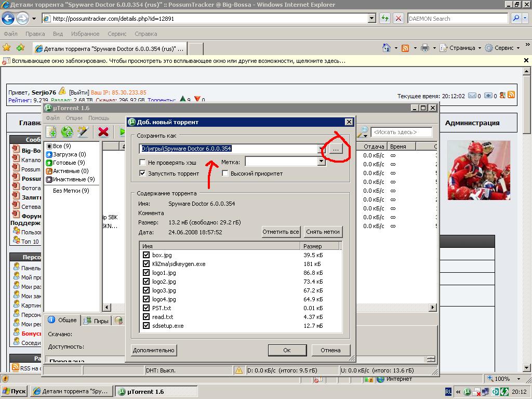Click IE Home icon
The image size is (532, 399).
pyautogui.click(x=387, y=48)
